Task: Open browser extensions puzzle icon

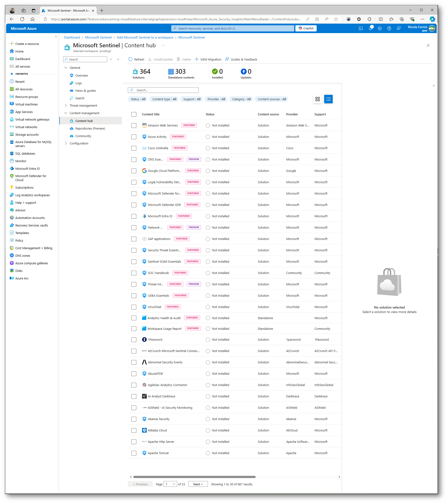Action: tap(369, 19)
